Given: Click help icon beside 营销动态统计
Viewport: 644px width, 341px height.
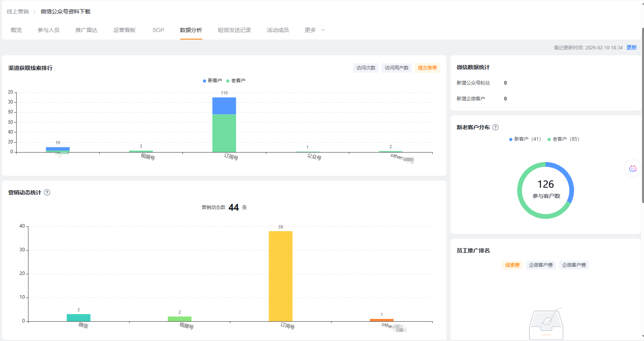Looking at the screenshot, I should point(47,192).
